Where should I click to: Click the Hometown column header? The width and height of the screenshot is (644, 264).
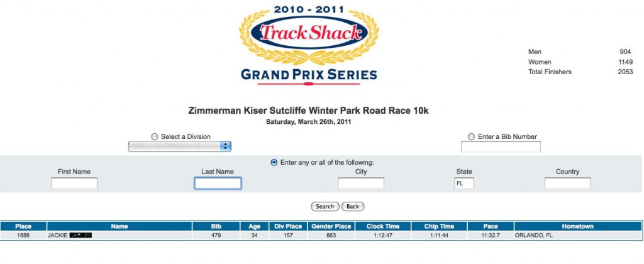[578, 226]
